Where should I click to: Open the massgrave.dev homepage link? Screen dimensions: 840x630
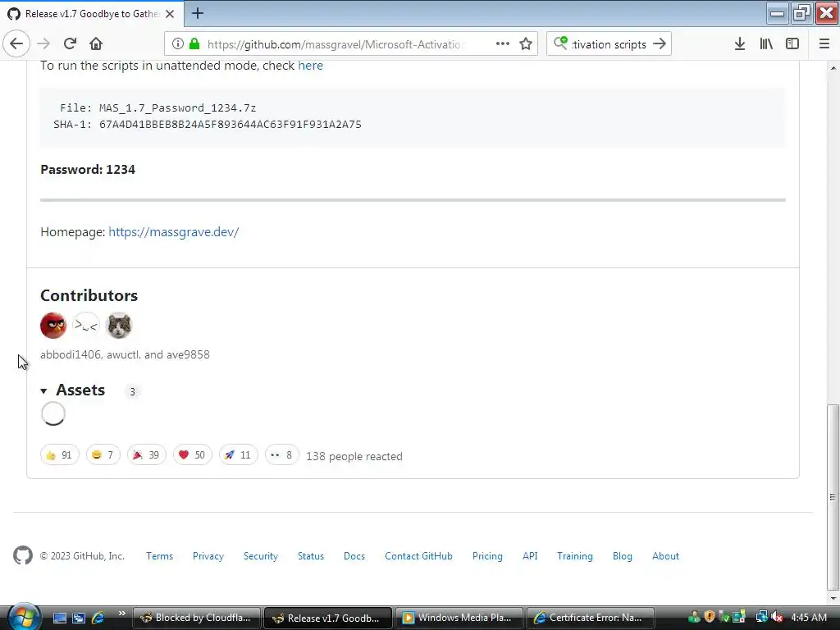tap(174, 232)
